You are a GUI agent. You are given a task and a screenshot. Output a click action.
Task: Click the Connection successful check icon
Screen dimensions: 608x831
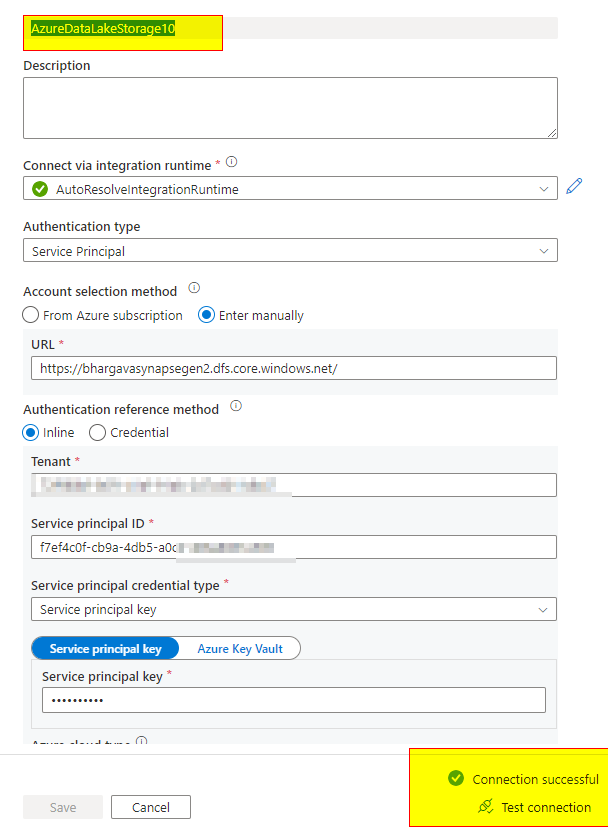[456, 778]
